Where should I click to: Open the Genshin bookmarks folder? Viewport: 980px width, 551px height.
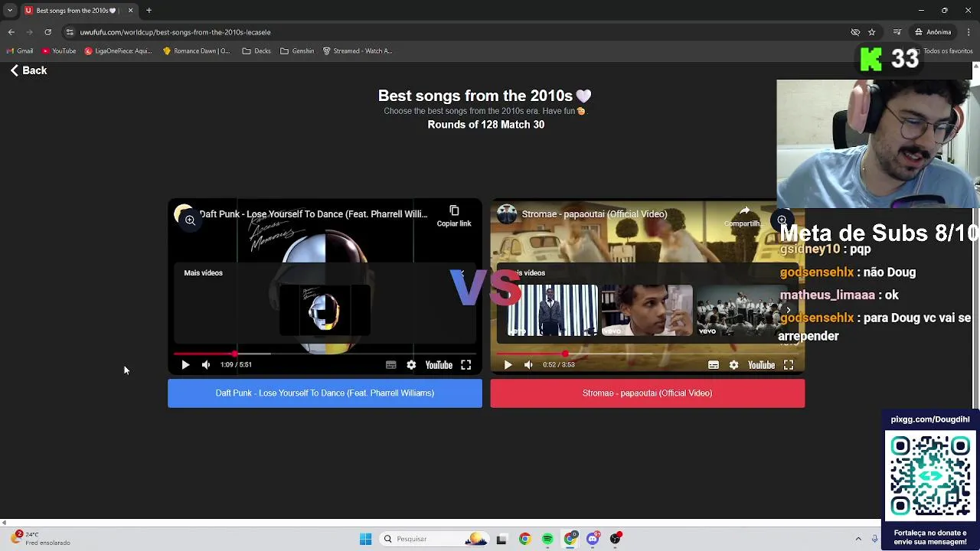pyautogui.click(x=297, y=51)
